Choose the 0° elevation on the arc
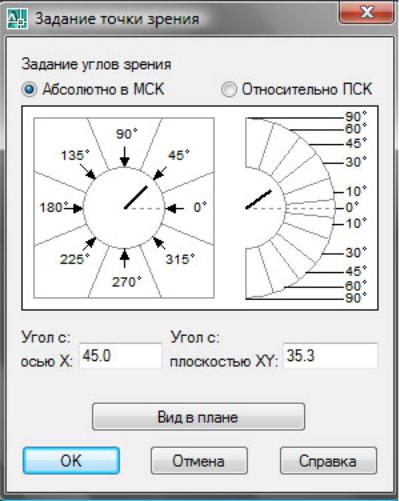 [352, 207]
